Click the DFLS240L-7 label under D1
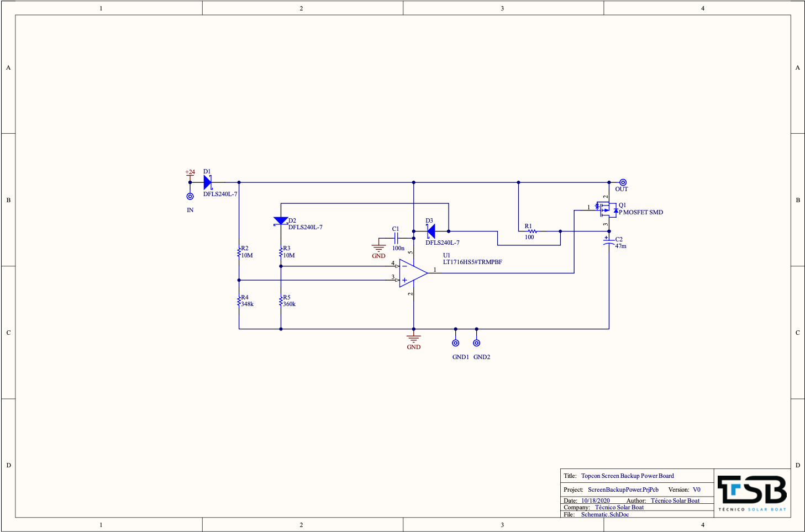 (220, 194)
